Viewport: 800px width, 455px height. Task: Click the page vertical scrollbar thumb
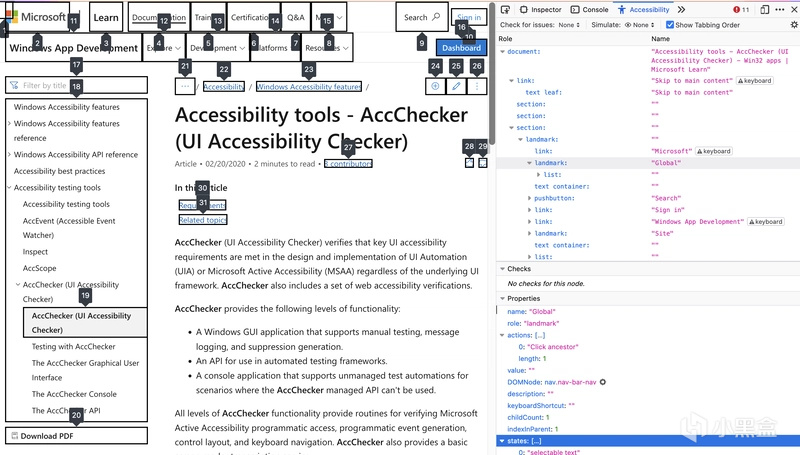point(492,74)
